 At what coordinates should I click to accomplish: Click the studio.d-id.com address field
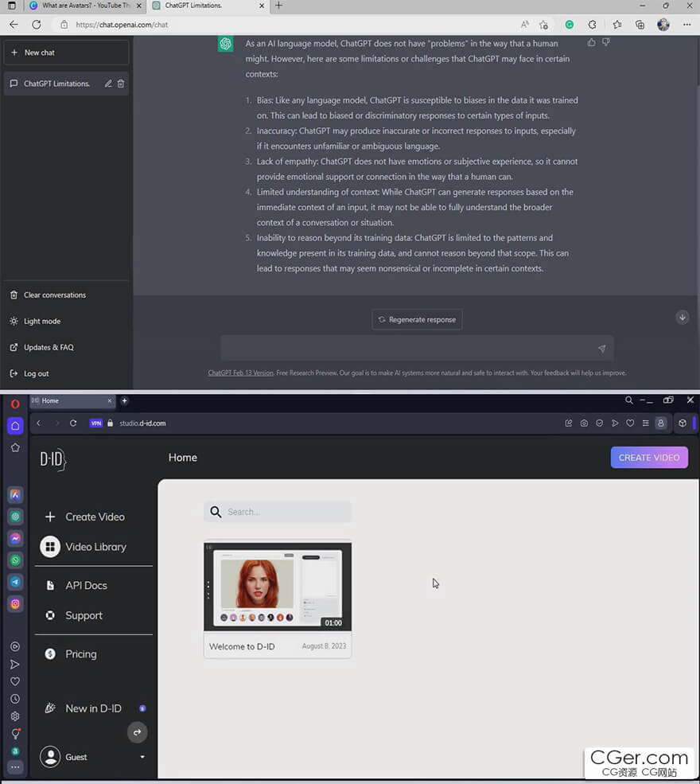(x=142, y=423)
